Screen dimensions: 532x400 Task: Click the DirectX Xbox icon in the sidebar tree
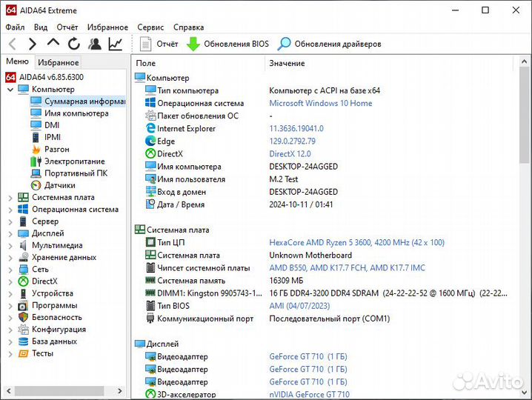point(23,281)
